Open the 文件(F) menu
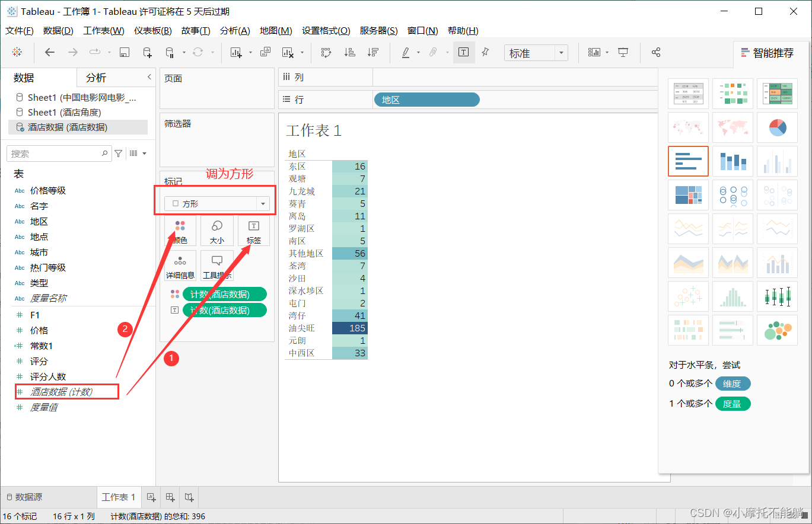 (20, 31)
